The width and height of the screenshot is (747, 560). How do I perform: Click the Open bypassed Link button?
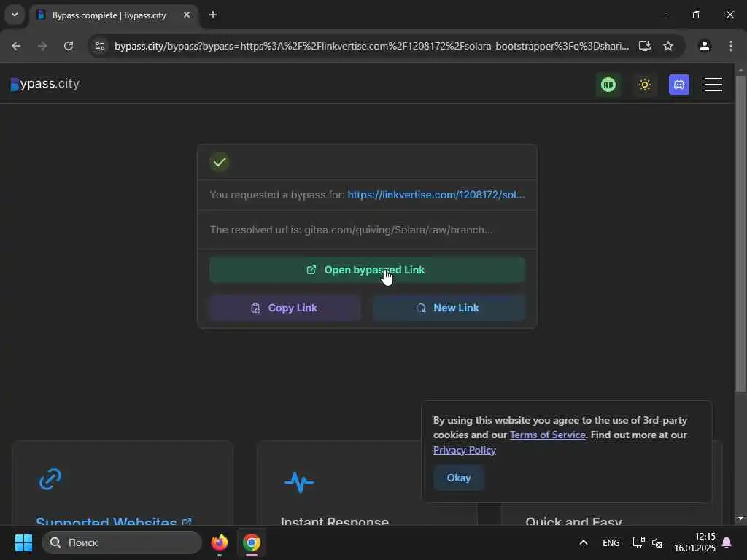[367, 270]
